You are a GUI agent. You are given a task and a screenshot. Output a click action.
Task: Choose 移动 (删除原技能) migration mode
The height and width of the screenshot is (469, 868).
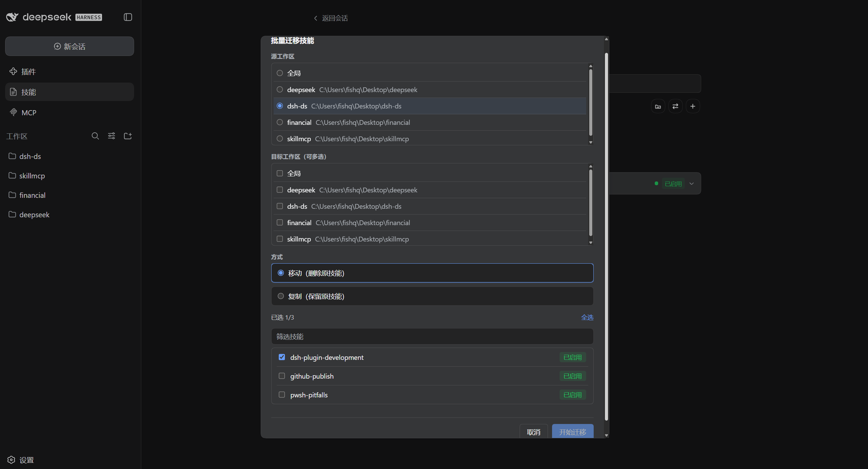coord(432,273)
